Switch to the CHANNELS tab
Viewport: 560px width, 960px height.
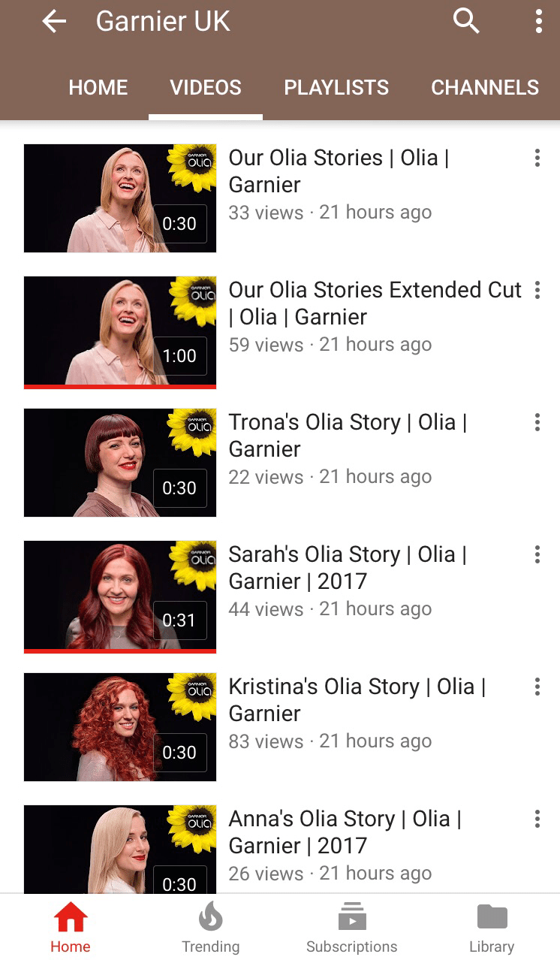pyautogui.click(x=485, y=88)
